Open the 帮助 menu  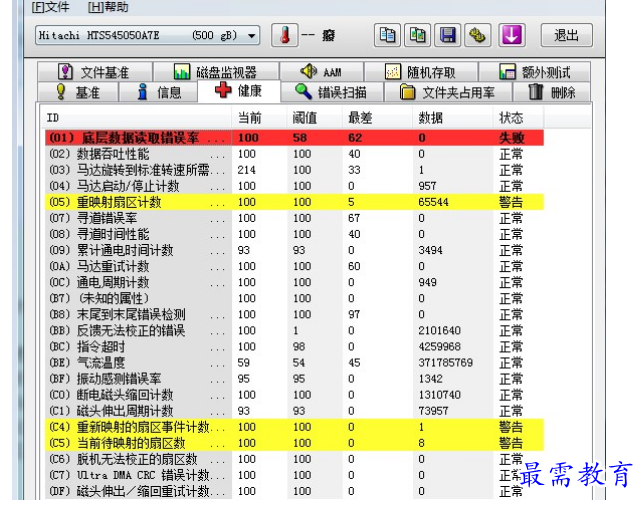108,7
